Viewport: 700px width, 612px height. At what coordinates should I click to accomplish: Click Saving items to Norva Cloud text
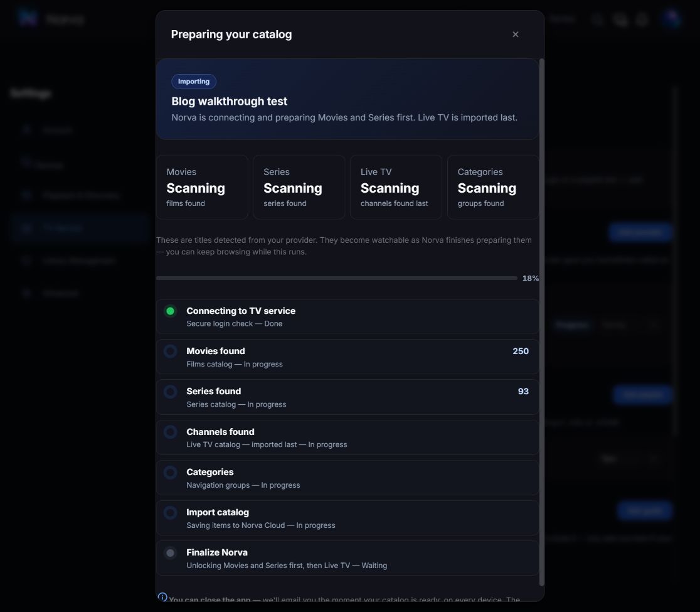coord(261,525)
